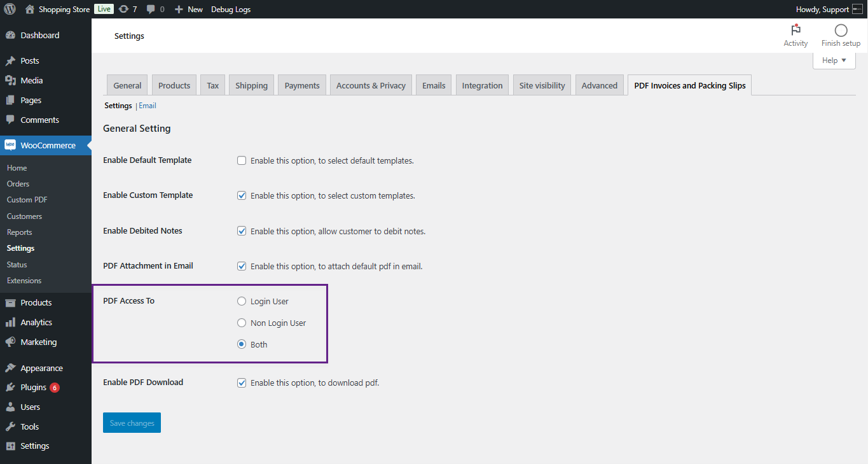
Task: Click the Live status badge
Action: (104, 10)
